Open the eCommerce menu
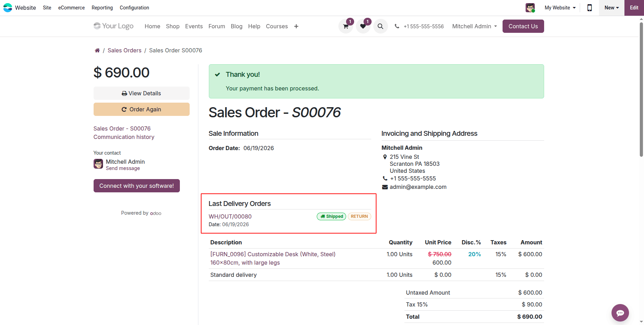 72,8
